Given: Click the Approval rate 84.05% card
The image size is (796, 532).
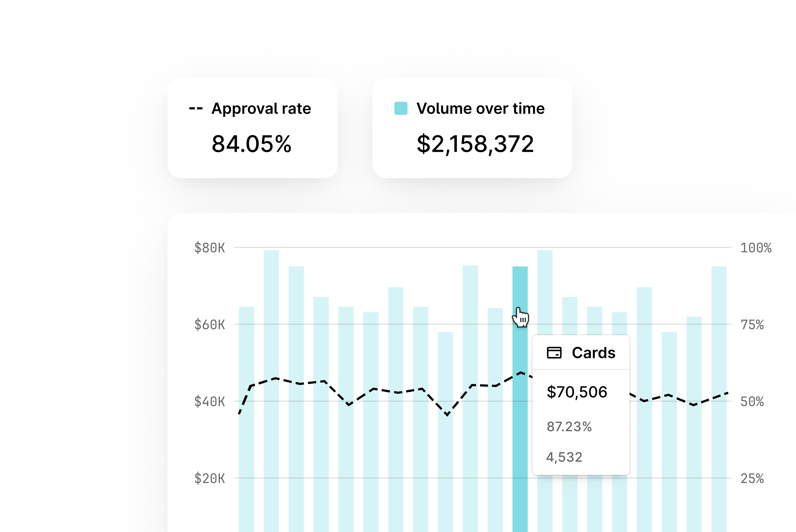Looking at the screenshot, I should [252, 128].
